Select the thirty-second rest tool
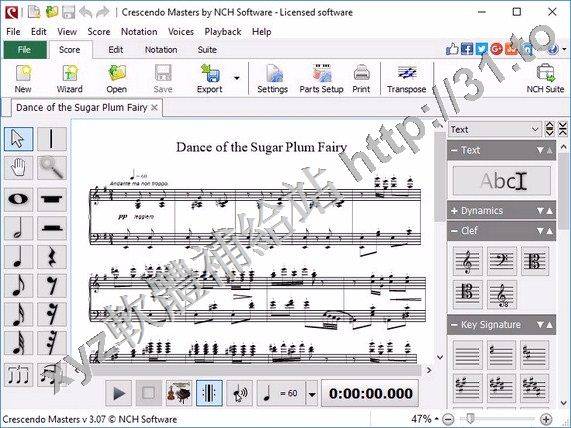This screenshot has height=428, width=571. [52, 343]
